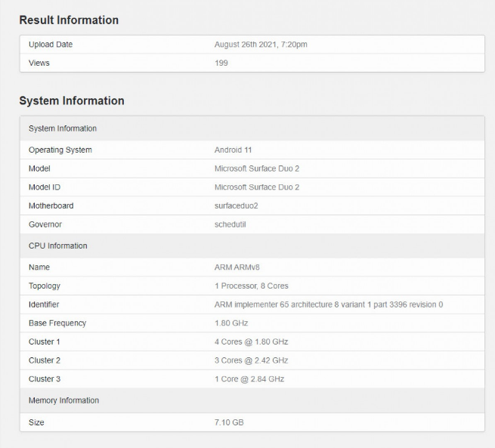The height and width of the screenshot is (448, 495).
Task: Click the 'Result Information' heading
Action: [69, 20]
